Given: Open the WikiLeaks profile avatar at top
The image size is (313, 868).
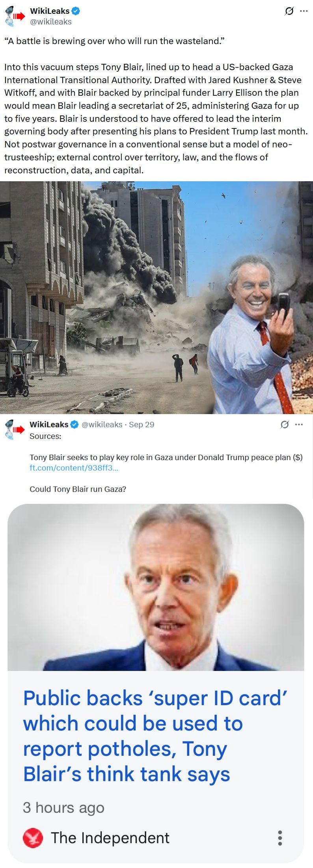Looking at the screenshot, I should 15,16.
